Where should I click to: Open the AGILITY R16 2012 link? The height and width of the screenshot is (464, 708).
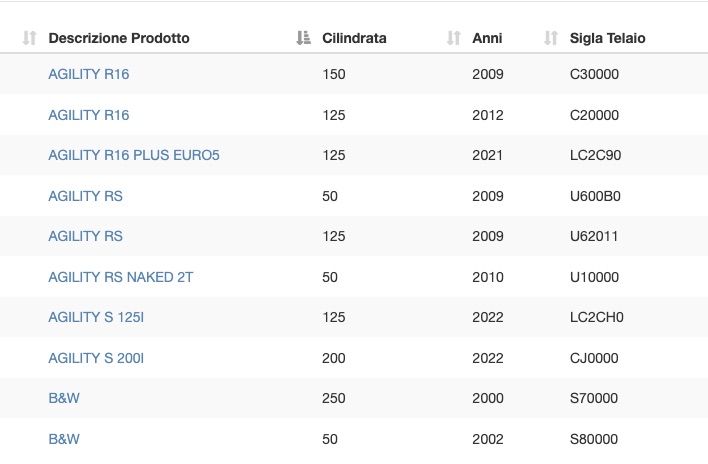(88, 115)
